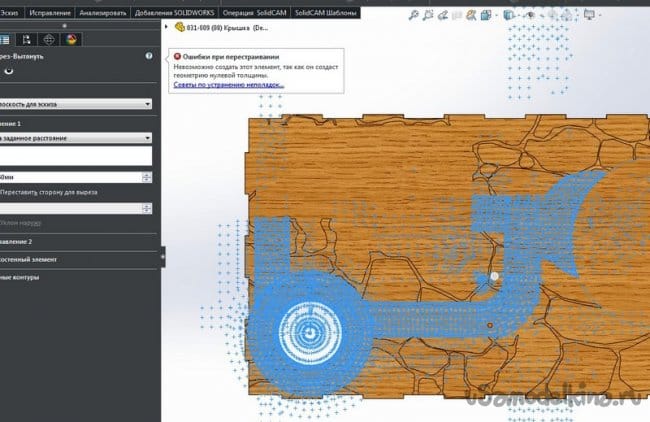Open the PropertyManager tab icon
Screen dimensions: 650x422
[4, 39]
